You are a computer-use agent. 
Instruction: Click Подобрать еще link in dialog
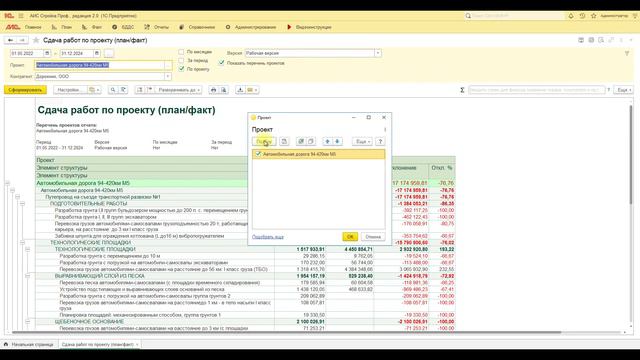(268, 237)
